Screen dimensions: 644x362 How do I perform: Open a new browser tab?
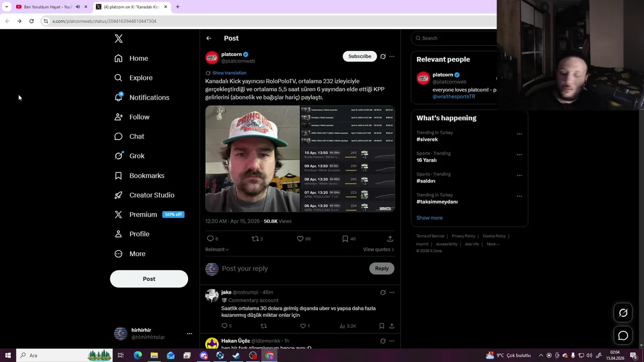click(x=178, y=7)
